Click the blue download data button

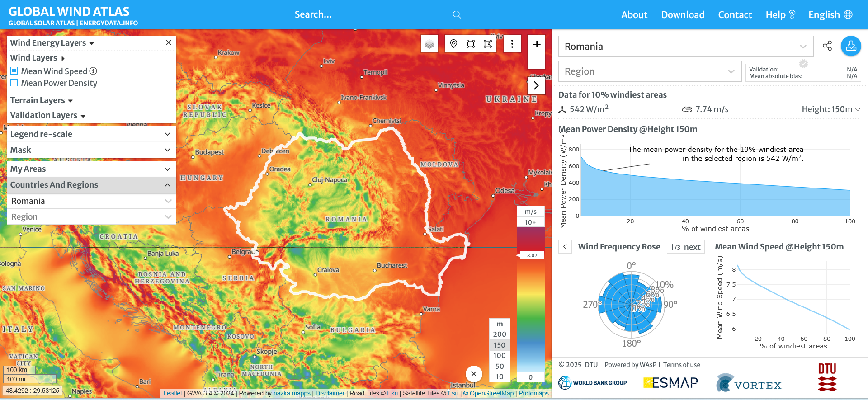coord(850,46)
